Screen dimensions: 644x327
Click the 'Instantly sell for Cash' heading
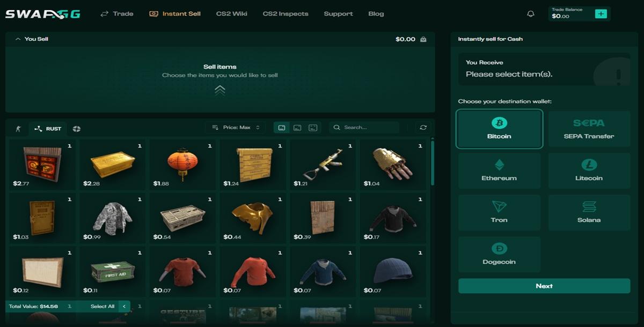click(490, 39)
